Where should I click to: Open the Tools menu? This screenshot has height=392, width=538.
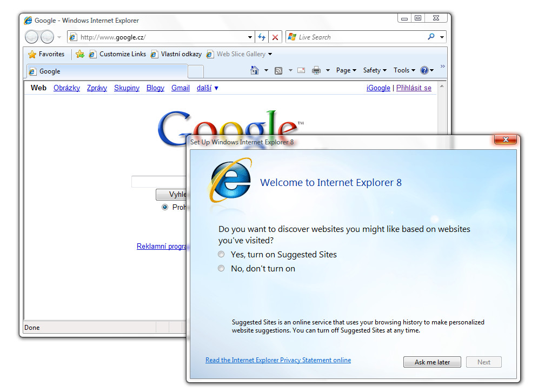click(404, 70)
